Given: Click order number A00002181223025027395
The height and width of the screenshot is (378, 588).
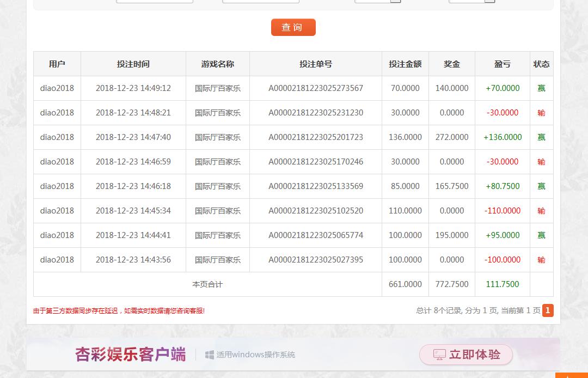Looking at the screenshot, I should [x=316, y=260].
